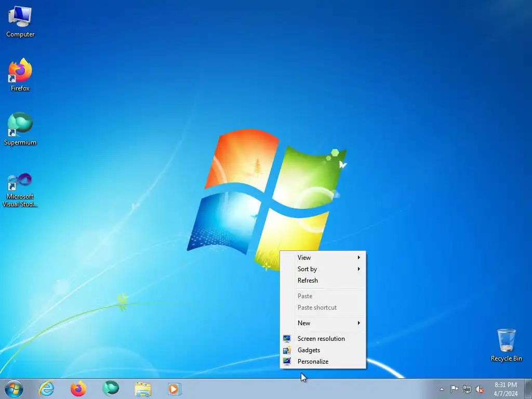Click the Paste shortcut menu entry
The width and height of the screenshot is (532, 399).
[323, 308]
